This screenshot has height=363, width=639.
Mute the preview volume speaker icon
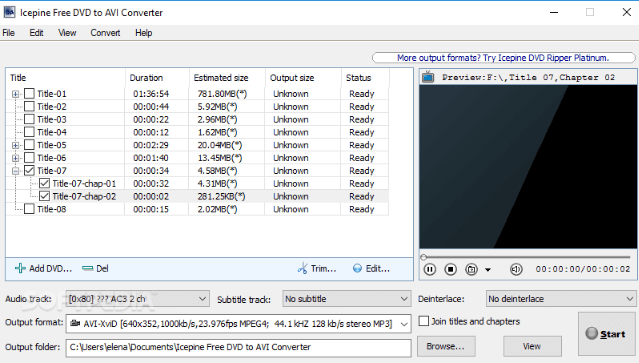click(x=516, y=269)
